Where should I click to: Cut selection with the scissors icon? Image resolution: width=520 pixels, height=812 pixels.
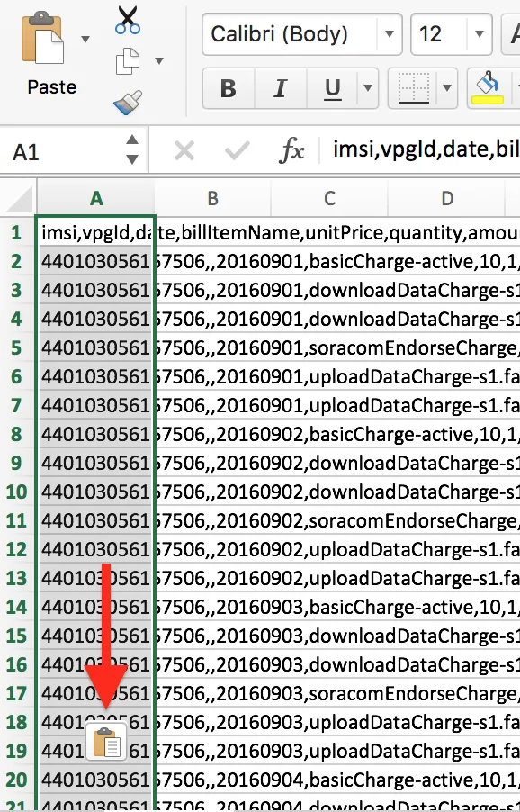click(x=127, y=20)
